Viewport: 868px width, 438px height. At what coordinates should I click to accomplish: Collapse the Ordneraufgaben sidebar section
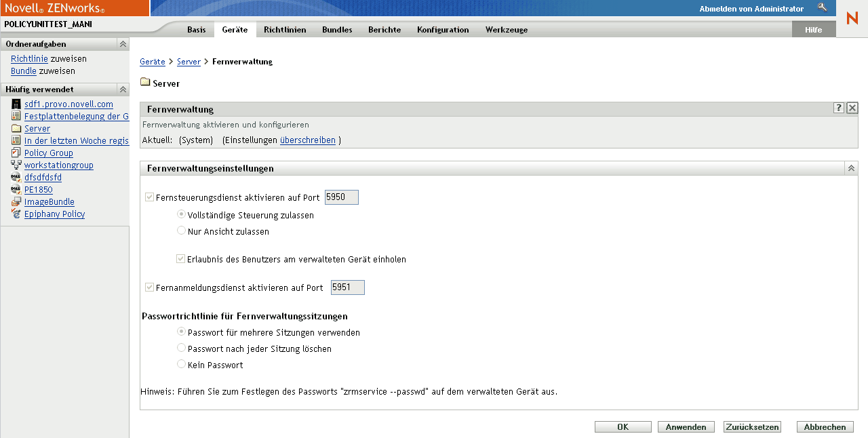click(123, 44)
